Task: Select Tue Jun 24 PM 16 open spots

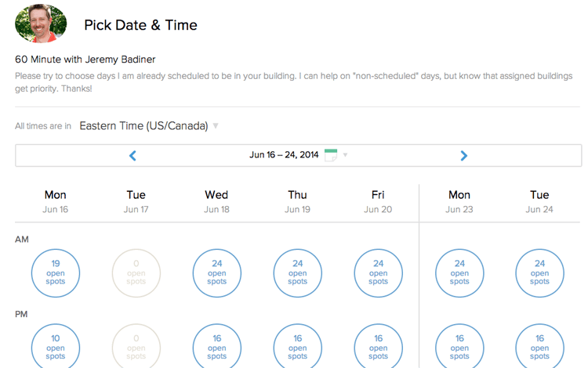Action: pos(539,346)
